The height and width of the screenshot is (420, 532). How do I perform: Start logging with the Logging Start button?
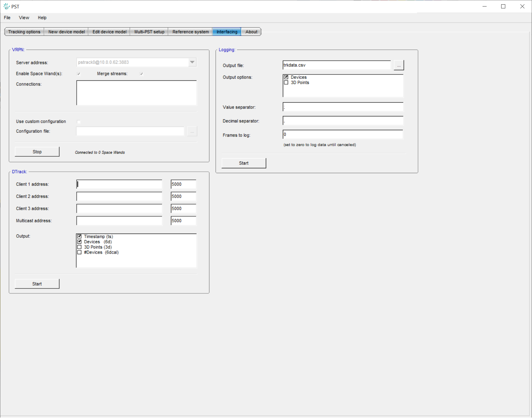pos(243,163)
